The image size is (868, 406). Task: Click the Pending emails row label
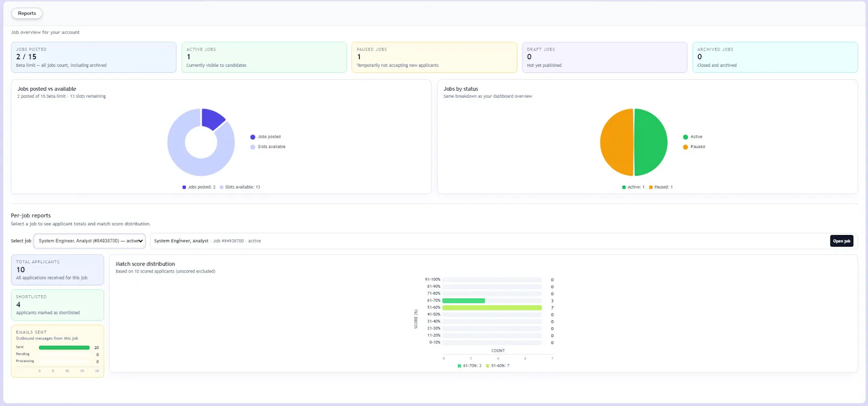click(23, 354)
